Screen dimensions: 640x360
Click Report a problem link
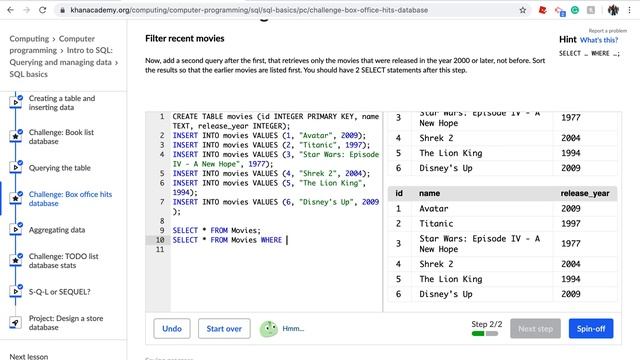pyautogui.click(x=607, y=31)
